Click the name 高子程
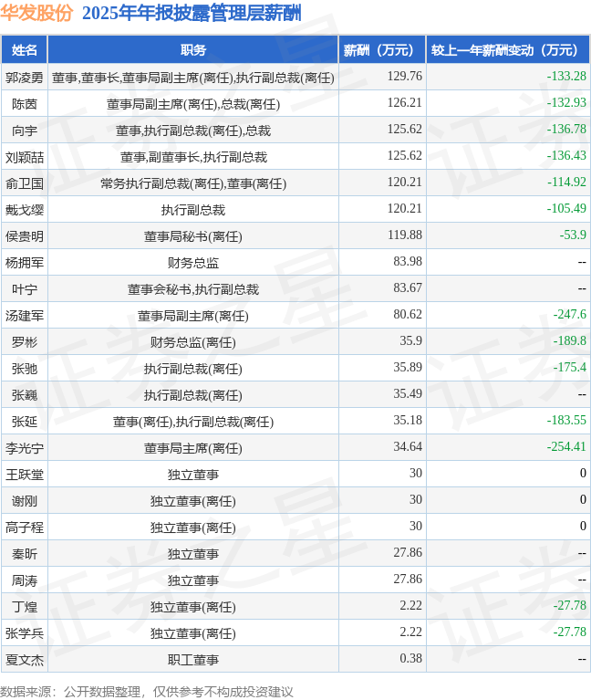Screen dimensions: 591x700 [x=24, y=528]
